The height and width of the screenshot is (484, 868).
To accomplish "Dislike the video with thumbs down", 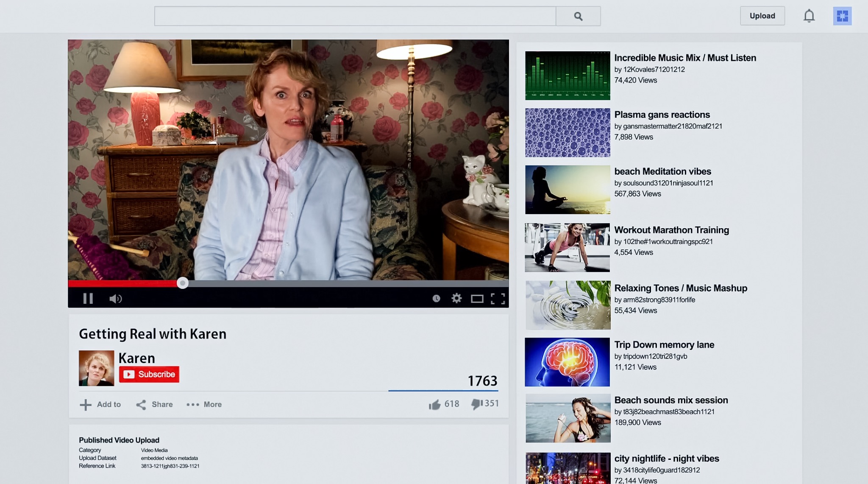I will click(x=476, y=404).
